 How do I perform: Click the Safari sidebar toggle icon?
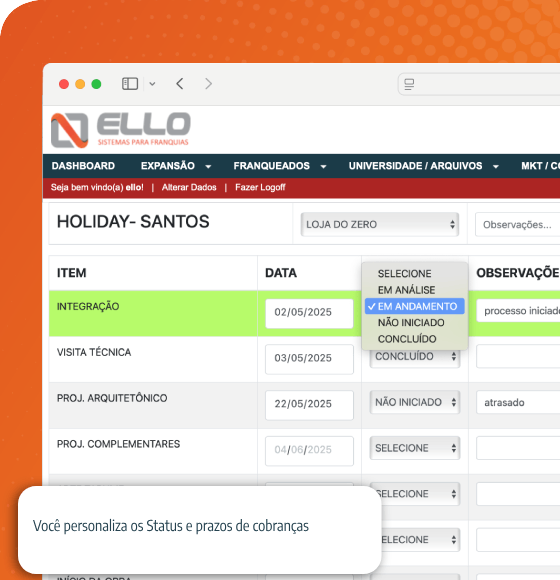tap(130, 84)
